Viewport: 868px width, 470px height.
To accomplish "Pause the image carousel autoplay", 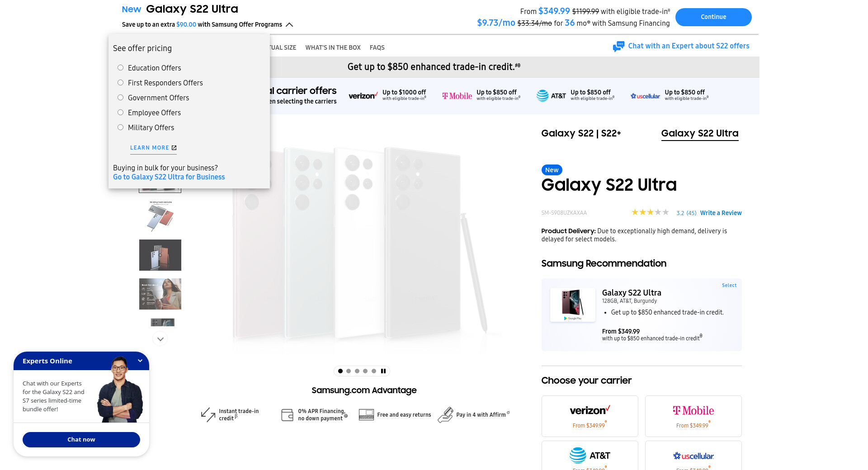I will coord(383,371).
